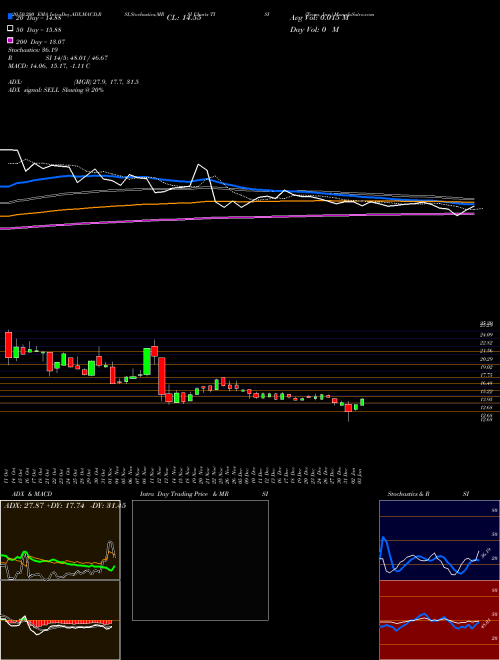Select the "20 Day - 14.88" legend text
The width and height of the screenshot is (500, 660).
[39, 18]
